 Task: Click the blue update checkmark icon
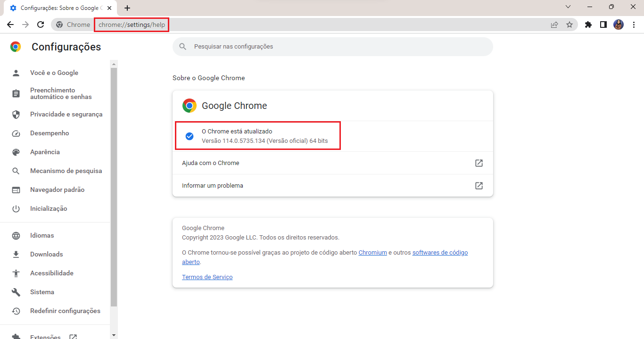coord(190,136)
